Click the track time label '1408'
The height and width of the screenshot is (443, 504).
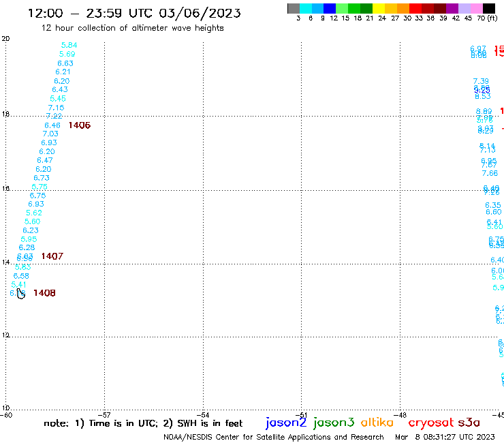(x=44, y=293)
